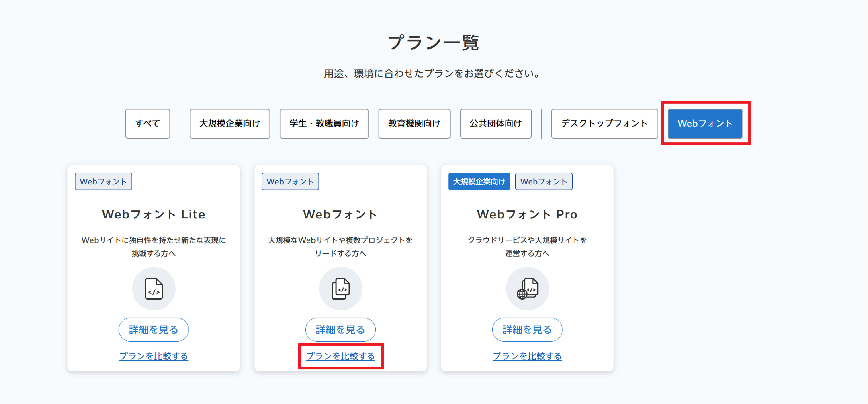Show デスクトップフォント plans
This screenshot has height=404, width=868.
(605, 124)
